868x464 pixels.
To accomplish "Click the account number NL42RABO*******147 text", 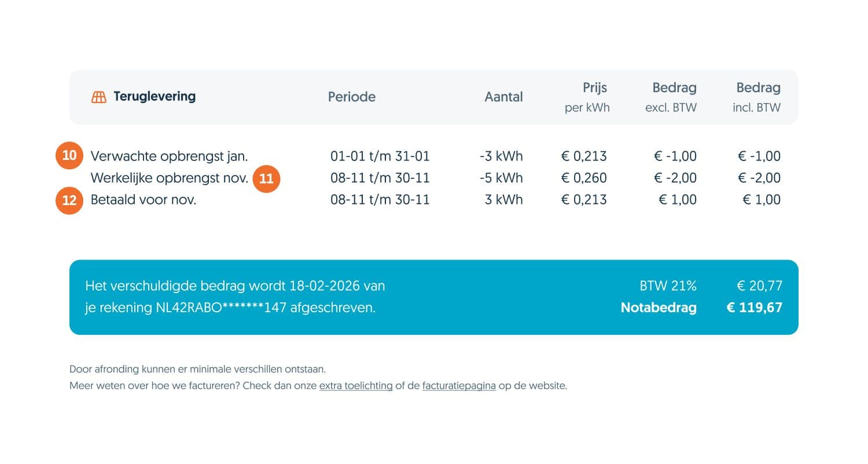I will pyautogui.click(x=222, y=308).
